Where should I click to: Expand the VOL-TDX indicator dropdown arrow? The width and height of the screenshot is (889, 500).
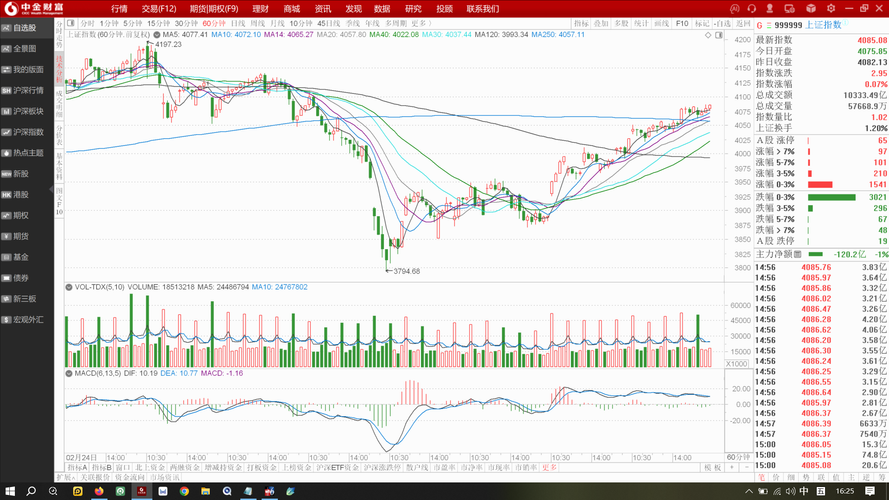[x=69, y=287]
